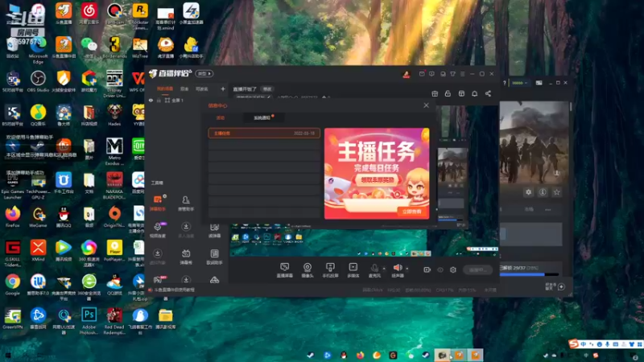
Task: Click the info icon in right window
Action: tap(543, 192)
